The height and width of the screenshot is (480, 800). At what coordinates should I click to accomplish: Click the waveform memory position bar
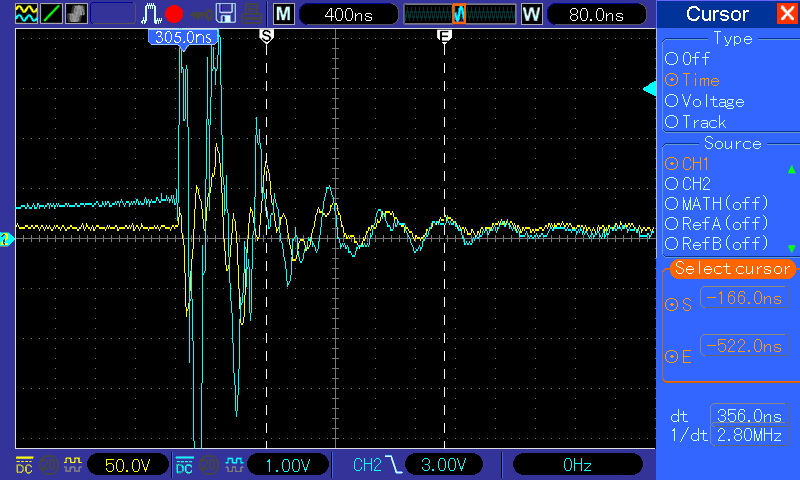458,14
